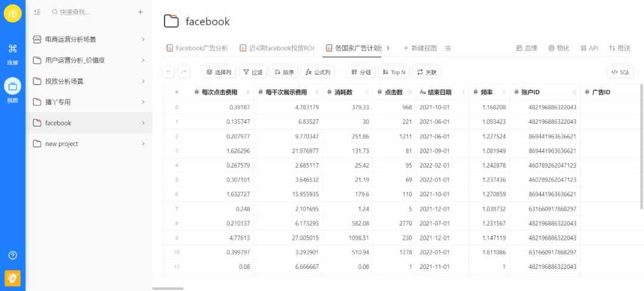The width and height of the screenshot is (644, 291).
Task: Open the SQL editor button
Action: click(x=620, y=72)
